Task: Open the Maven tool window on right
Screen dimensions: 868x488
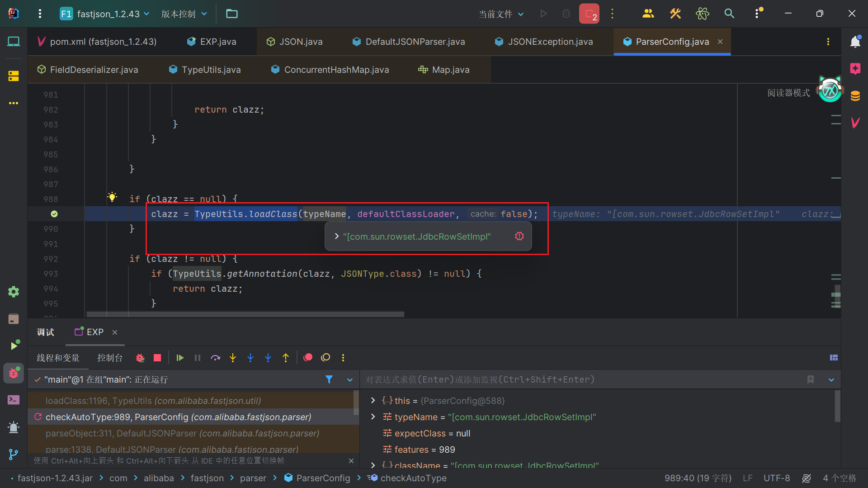Action: (x=855, y=123)
